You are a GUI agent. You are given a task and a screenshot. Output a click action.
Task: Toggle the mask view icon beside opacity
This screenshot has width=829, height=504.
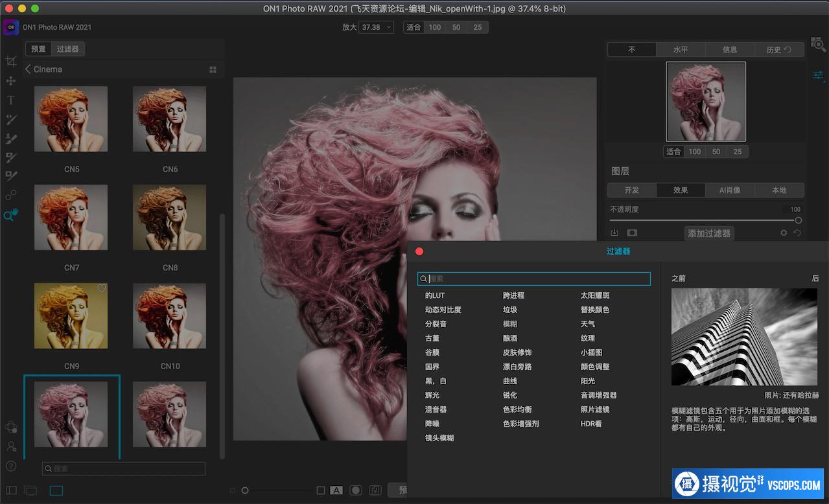point(631,233)
